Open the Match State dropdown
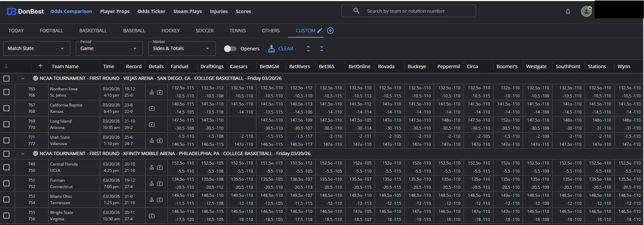 point(36,49)
